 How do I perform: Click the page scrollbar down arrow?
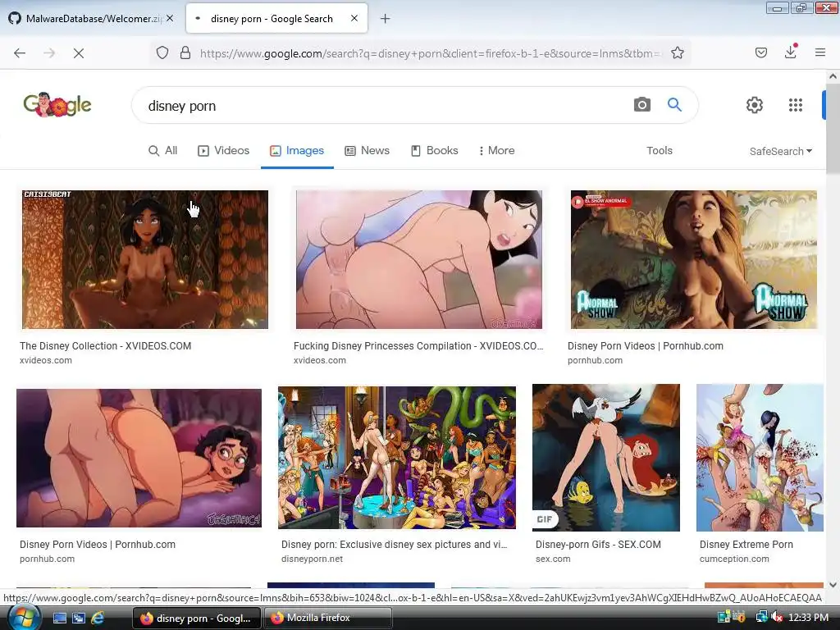point(833,584)
